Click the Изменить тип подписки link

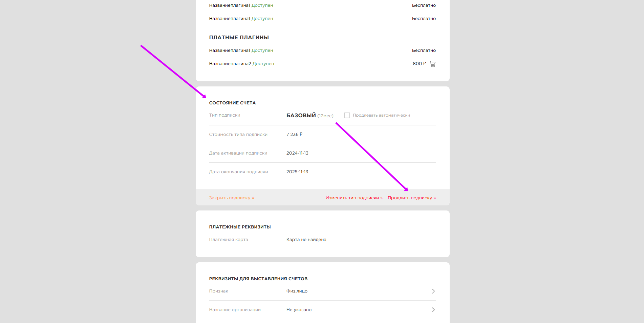point(354,198)
